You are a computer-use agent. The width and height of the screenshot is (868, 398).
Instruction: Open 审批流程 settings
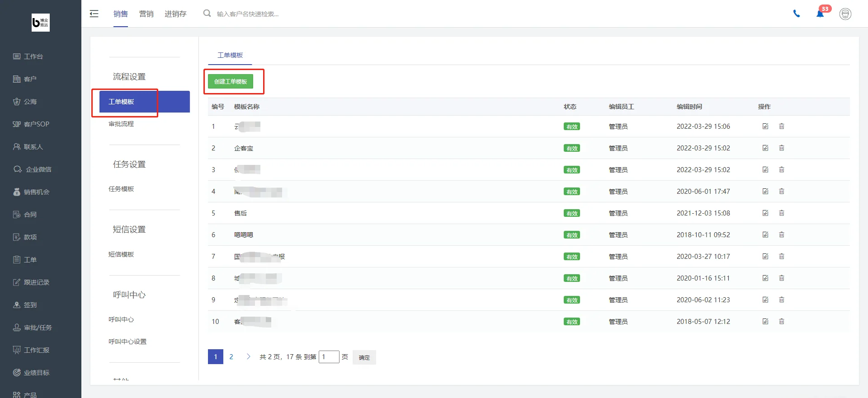(x=121, y=124)
